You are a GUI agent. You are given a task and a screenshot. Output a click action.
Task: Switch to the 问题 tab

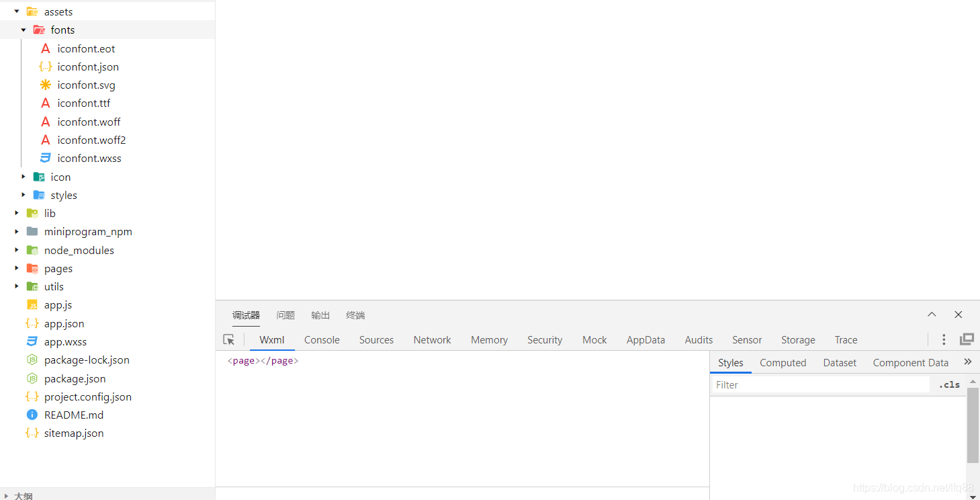pos(285,315)
